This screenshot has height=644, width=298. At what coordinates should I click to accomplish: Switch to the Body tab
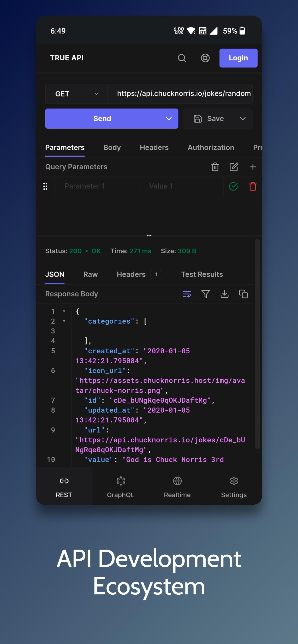tap(112, 148)
